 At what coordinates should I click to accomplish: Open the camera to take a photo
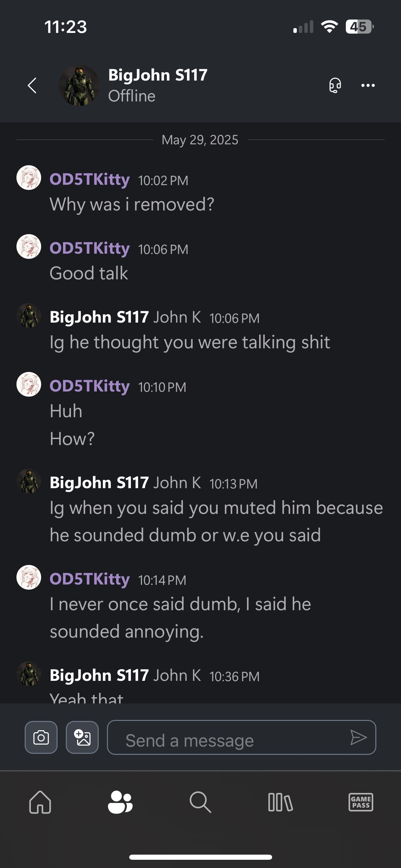click(x=41, y=737)
